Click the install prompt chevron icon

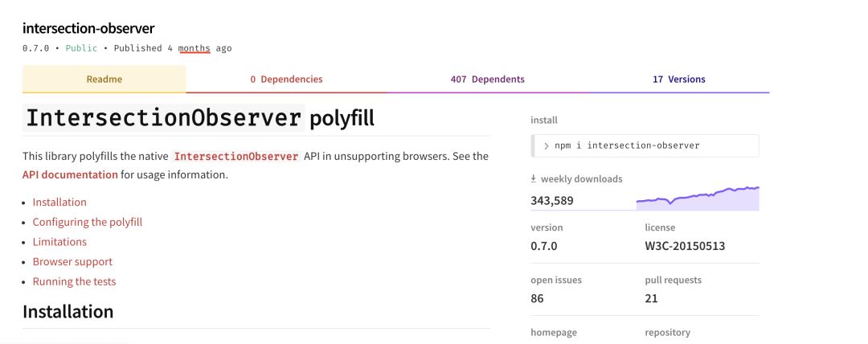click(x=547, y=145)
